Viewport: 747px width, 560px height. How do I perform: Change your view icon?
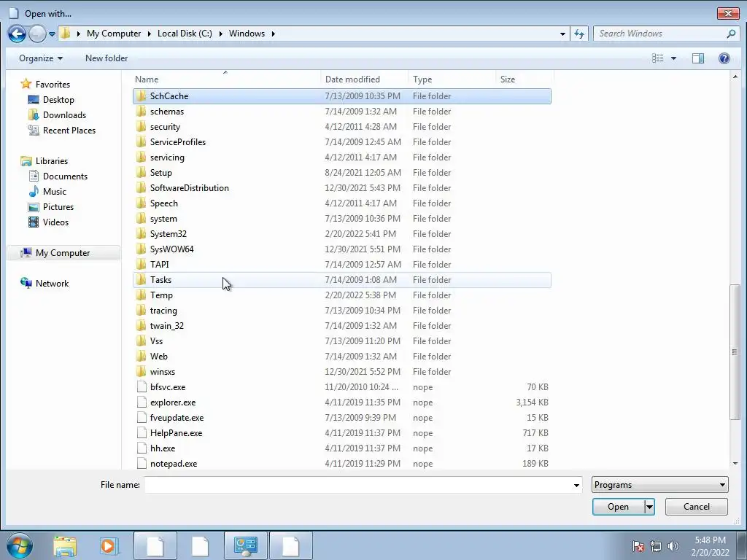658,58
